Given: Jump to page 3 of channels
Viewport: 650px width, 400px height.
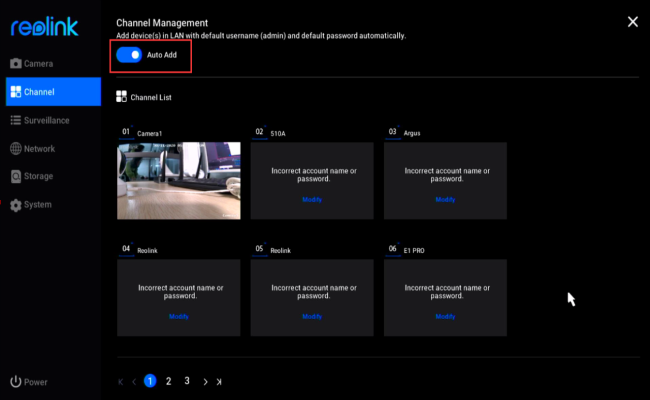Looking at the screenshot, I should tap(185, 381).
